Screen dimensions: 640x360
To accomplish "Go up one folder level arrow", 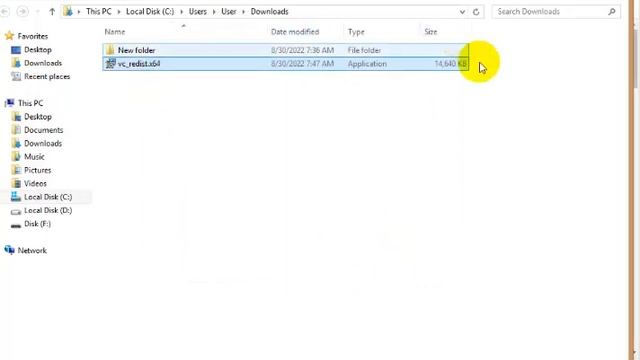I will click(x=52, y=12).
